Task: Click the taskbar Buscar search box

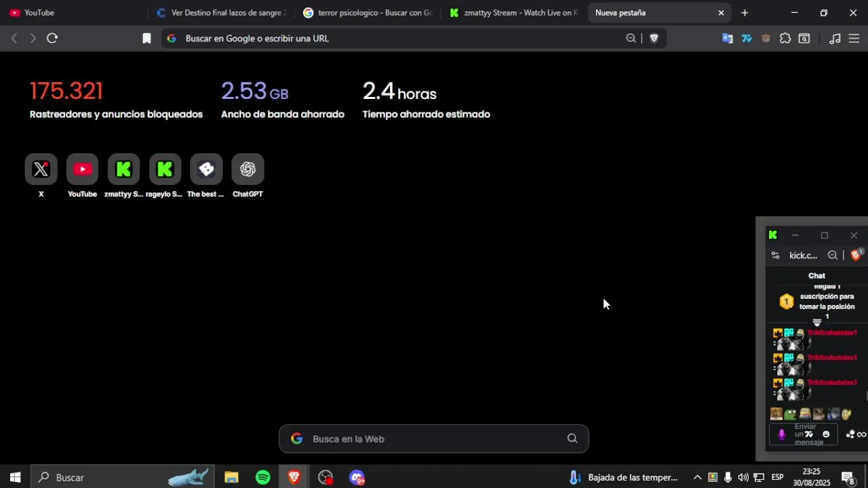Action: [122, 477]
